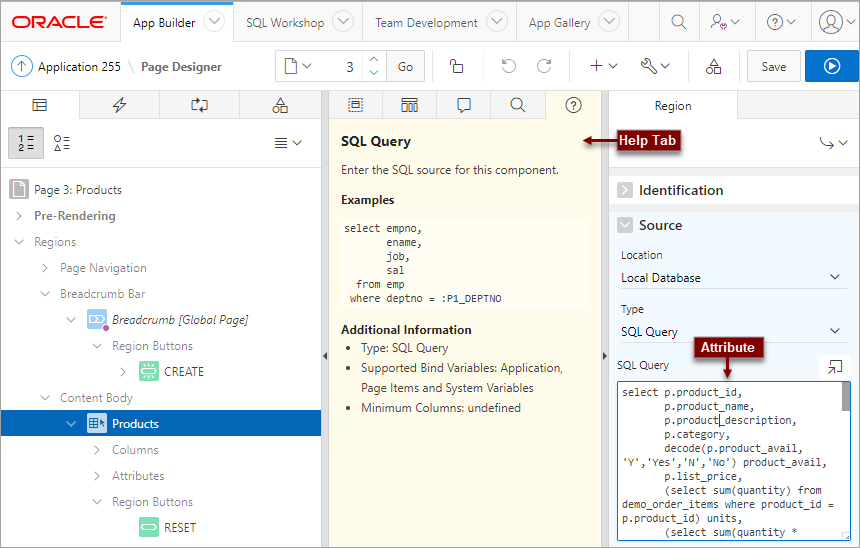Open the Help question mark menu
Screen dimensions: 860x548
pos(781,22)
